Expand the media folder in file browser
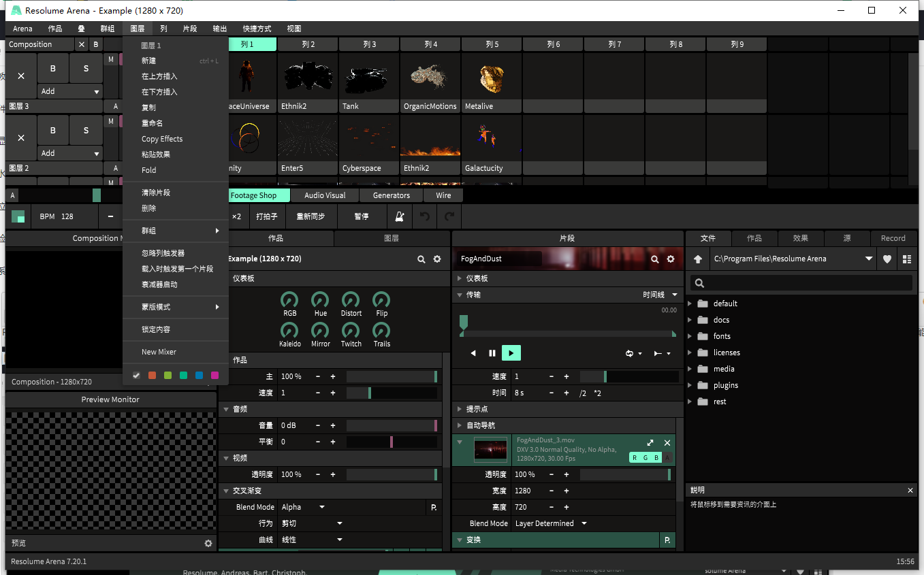This screenshot has width=924, height=575. (x=690, y=369)
